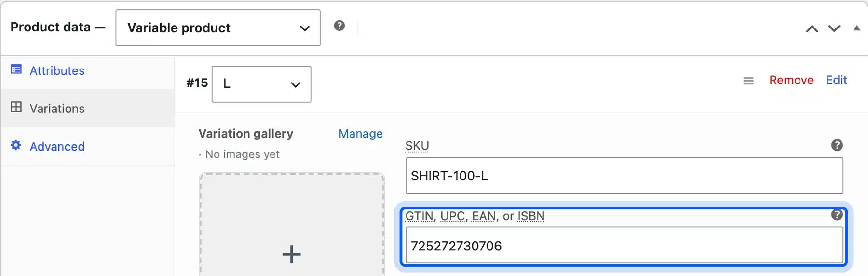The width and height of the screenshot is (868, 276).
Task: Click the SKU help icon
Action: tap(837, 145)
